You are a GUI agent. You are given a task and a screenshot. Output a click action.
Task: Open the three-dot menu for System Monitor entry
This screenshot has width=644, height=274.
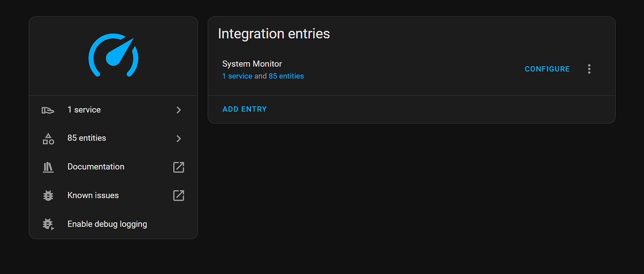589,68
